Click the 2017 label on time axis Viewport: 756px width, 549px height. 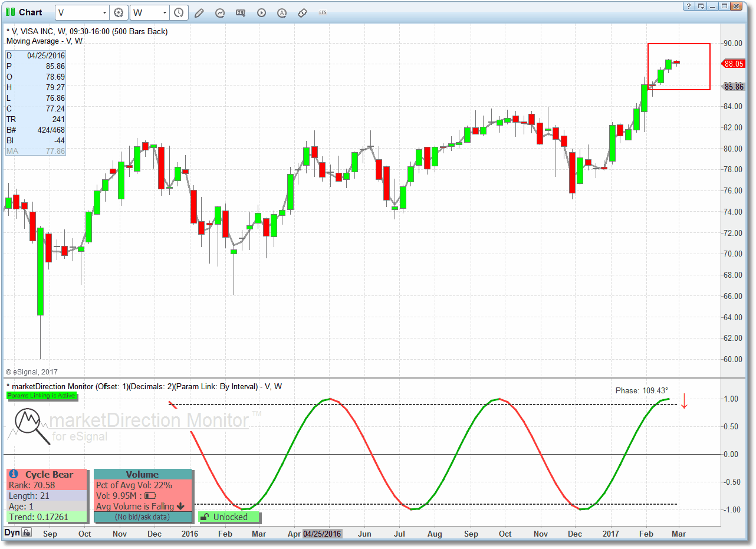click(x=611, y=534)
